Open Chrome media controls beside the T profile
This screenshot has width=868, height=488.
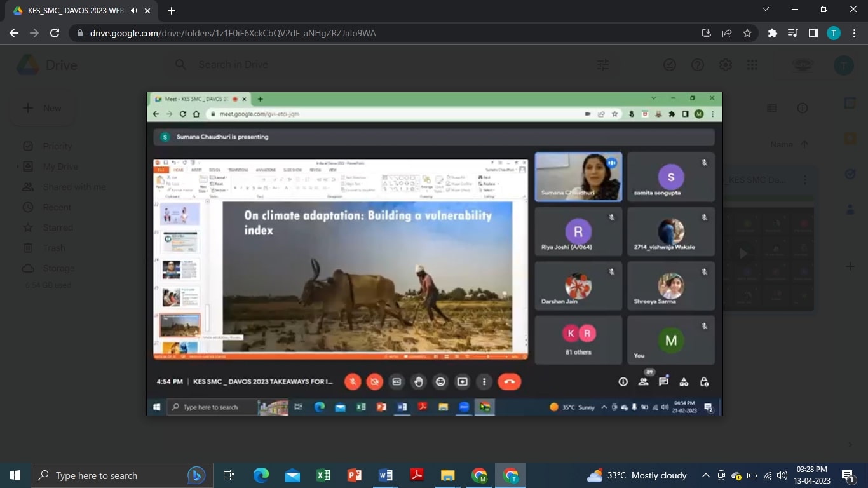pyautogui.click(x=792, y=33)
